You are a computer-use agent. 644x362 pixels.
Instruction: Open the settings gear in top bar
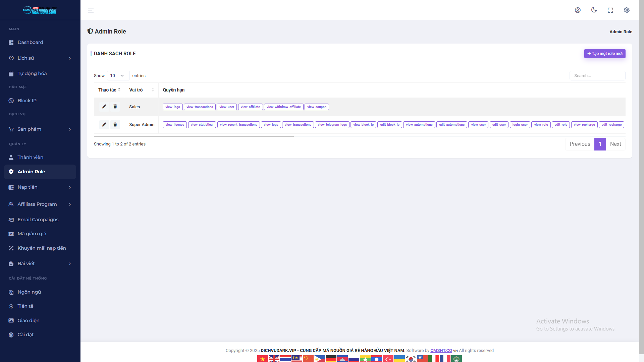pyautogui.click(x=627, y=10)
